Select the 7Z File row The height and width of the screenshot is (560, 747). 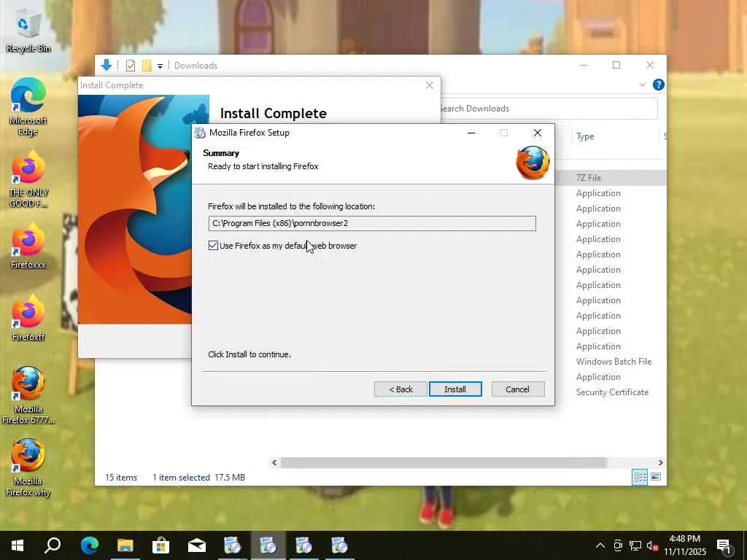[x=611, y=178]
